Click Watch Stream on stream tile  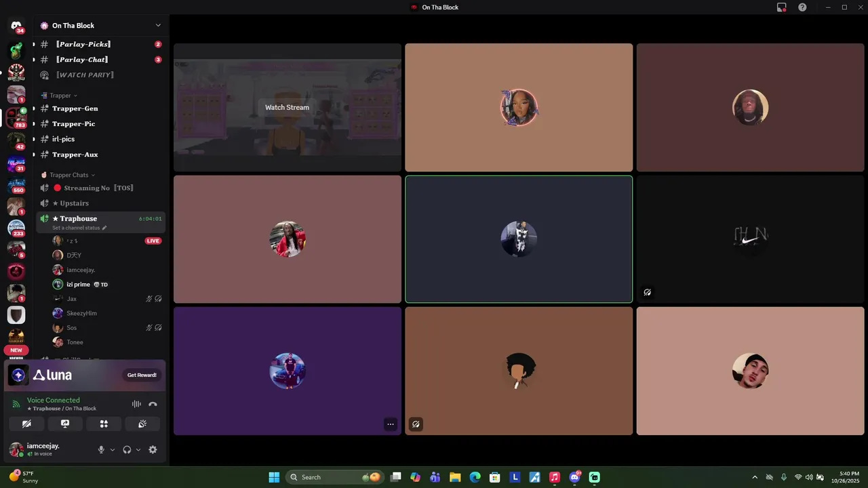point(287,107)
